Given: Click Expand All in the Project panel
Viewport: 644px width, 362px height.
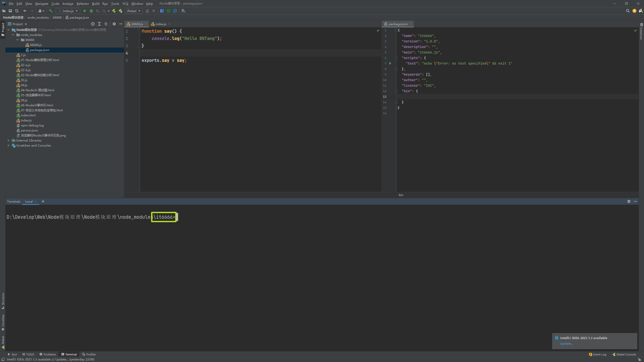Looking at the screenshot, I should point(99,24).
